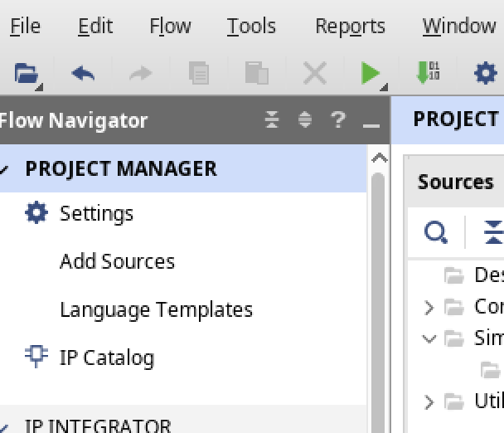Open the Tools menu
The width and height of the screenshot is (504, 433).
251,26
